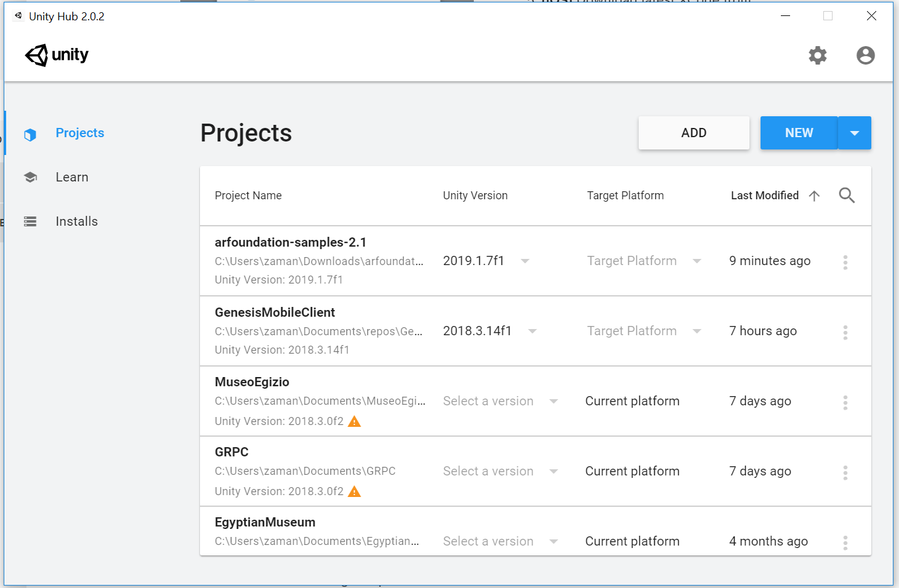Click the Unity logo in the header
899x588 pixels.
(57, 55)
